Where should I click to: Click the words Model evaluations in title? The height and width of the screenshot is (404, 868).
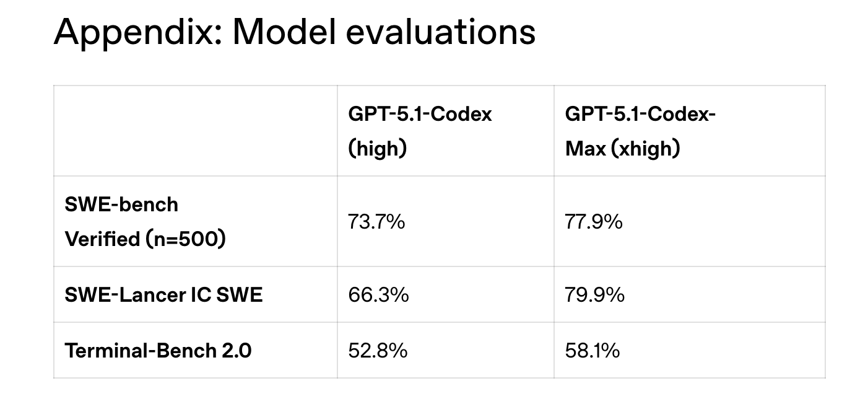(383, 32)
